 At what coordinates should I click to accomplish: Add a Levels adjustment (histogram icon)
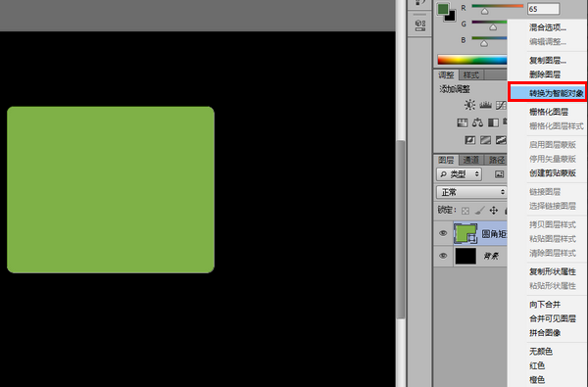[486, 105]
